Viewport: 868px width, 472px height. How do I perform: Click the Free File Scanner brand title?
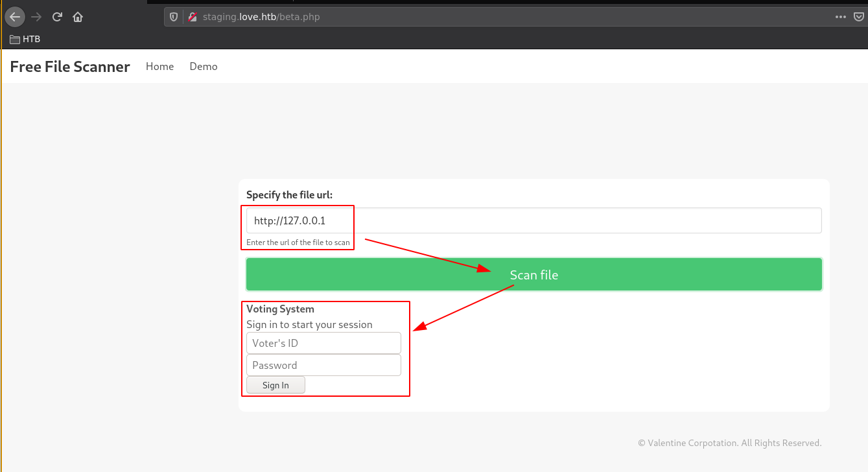click(70, 67)
